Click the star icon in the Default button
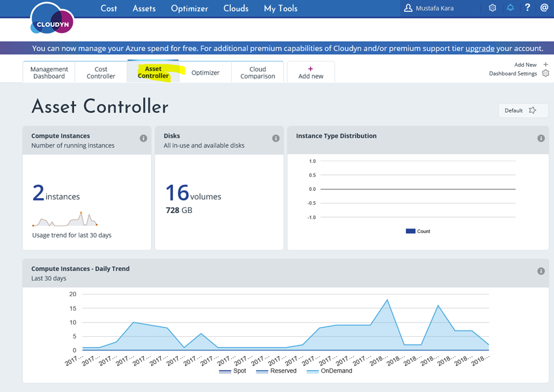This screenshot has width=554, height=392. click(x=532, y=111)
